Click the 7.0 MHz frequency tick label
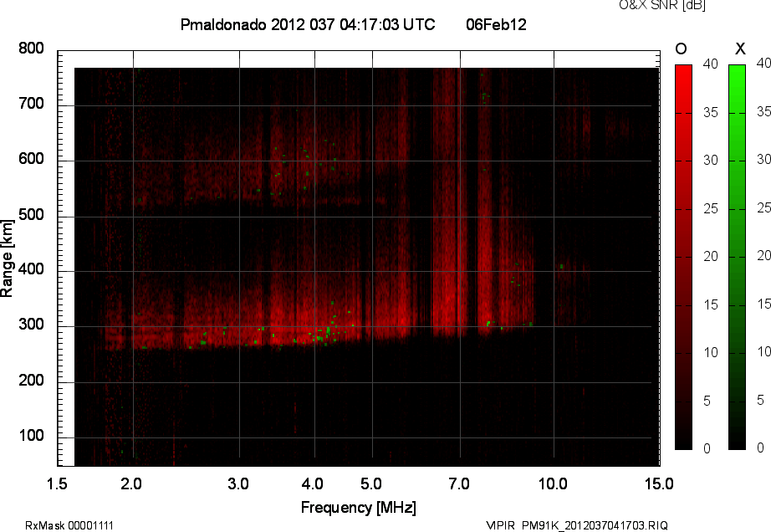771x532 pixels. pyautogui.click(x=460, y=483)
